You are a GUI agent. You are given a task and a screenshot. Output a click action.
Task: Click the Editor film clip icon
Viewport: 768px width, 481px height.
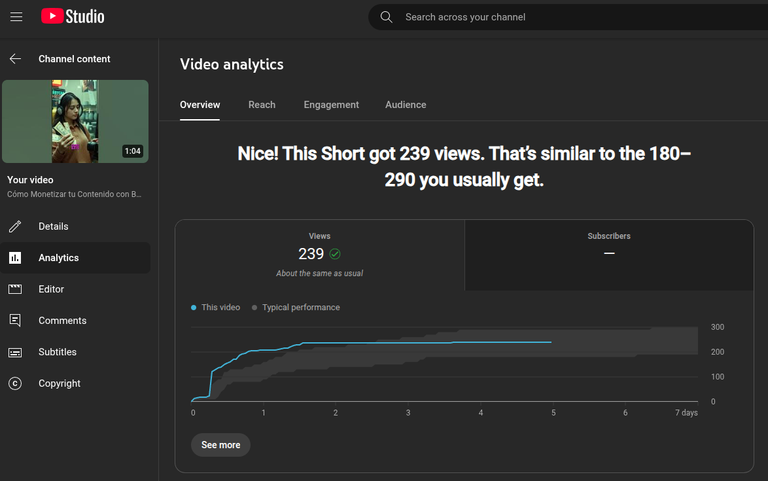(x=15, y=289)
